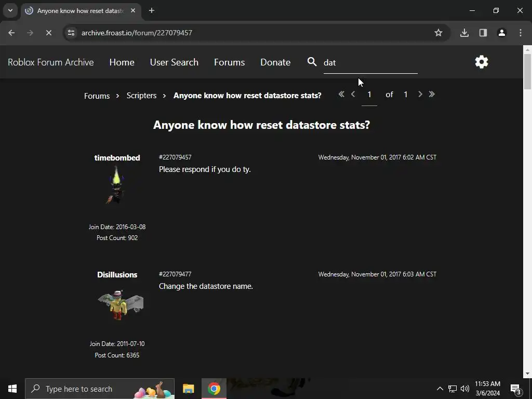This screenshot has width=532, height=399.
Task: Open the Windows Start menu
Action: [x=12, y=389]
